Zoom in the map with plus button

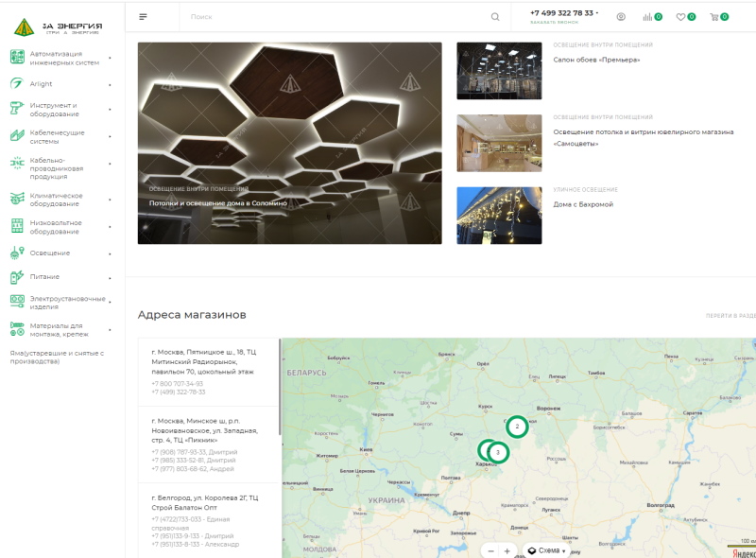[x=507, y=550]
